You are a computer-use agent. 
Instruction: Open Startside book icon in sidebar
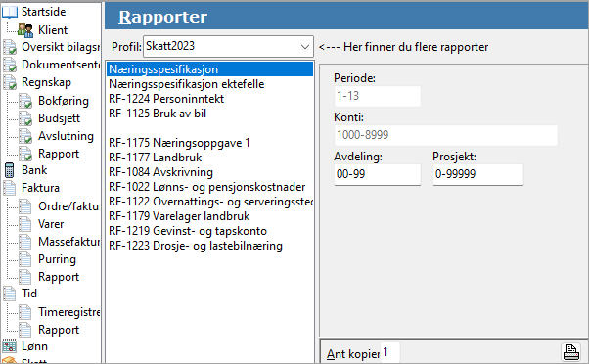point(10,12)
